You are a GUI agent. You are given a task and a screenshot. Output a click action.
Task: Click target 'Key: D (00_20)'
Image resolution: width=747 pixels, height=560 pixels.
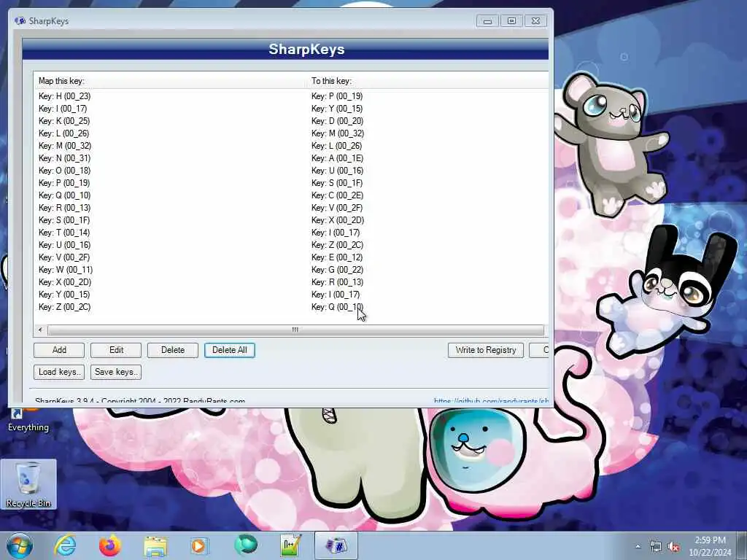pos(337,121)
